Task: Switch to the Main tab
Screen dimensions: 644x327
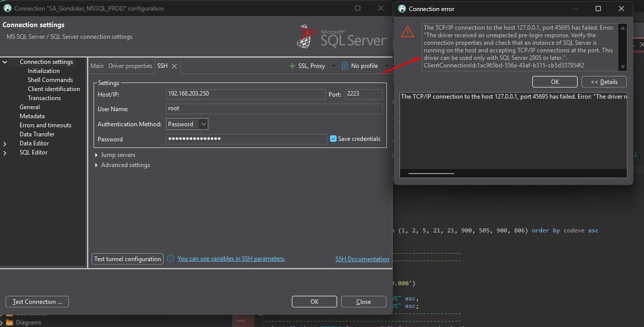Action: tap(97, 66)
